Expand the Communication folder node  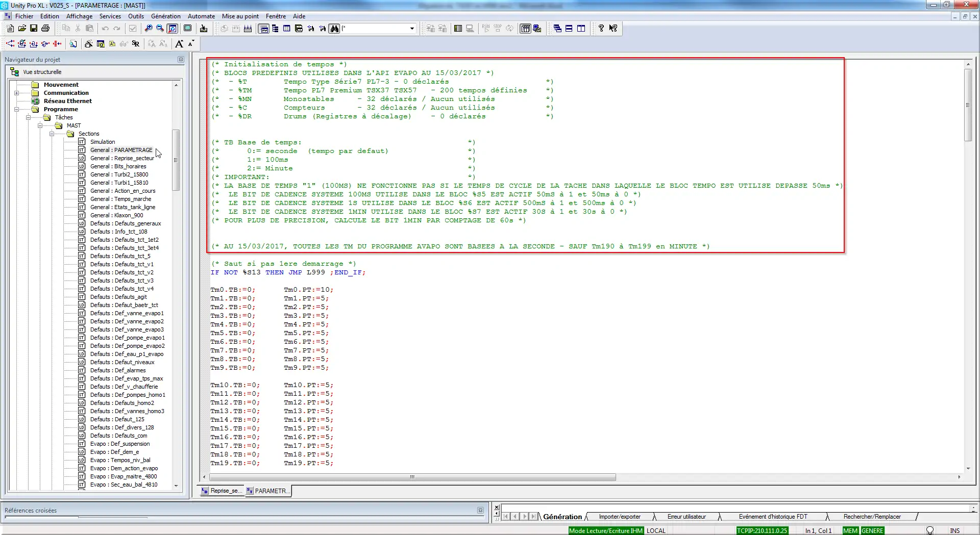point(16,93)
